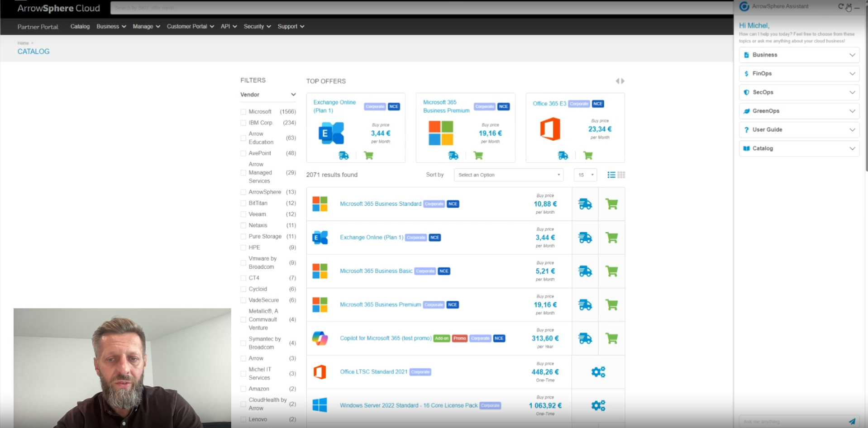Image resolution: width=868 pixels, height=428 pixels.
Task: Click quote truck icon for Microsoft 365 Business Standard
Action: point(585,204)
